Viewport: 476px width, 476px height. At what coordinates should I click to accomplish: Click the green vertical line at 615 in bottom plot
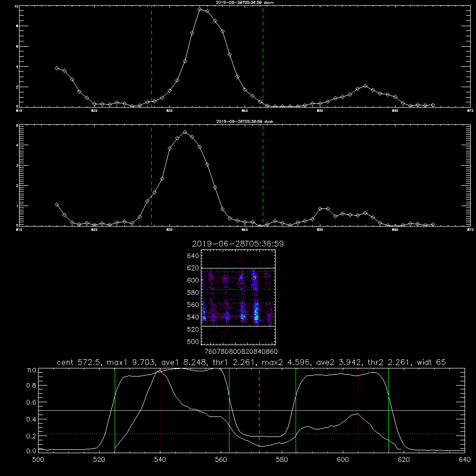388,410
